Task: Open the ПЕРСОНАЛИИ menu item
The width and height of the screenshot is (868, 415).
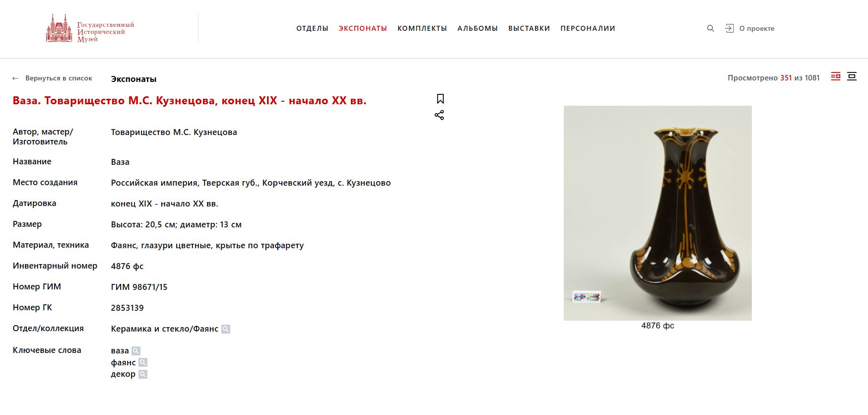Action: tap(588, 28)
